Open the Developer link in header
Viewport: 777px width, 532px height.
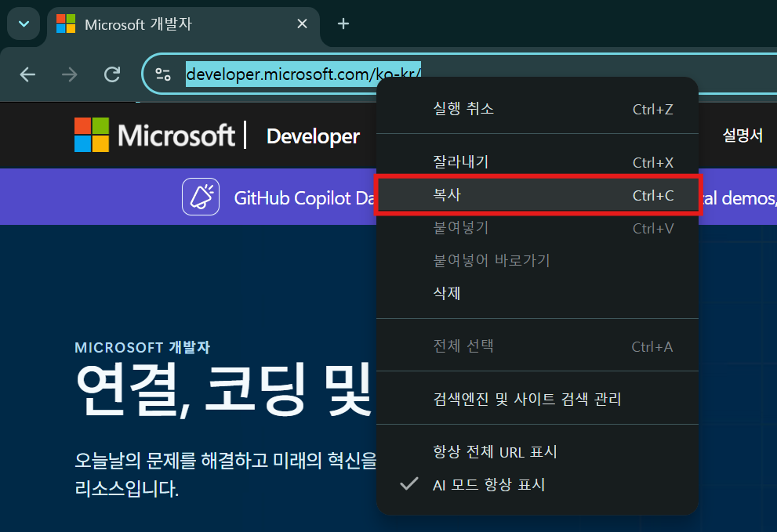pos(313,136)
